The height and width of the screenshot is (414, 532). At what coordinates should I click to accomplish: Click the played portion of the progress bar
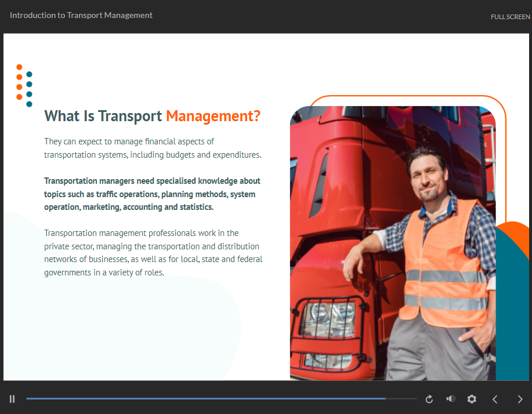pyautogui.click(x=203, y=399)
